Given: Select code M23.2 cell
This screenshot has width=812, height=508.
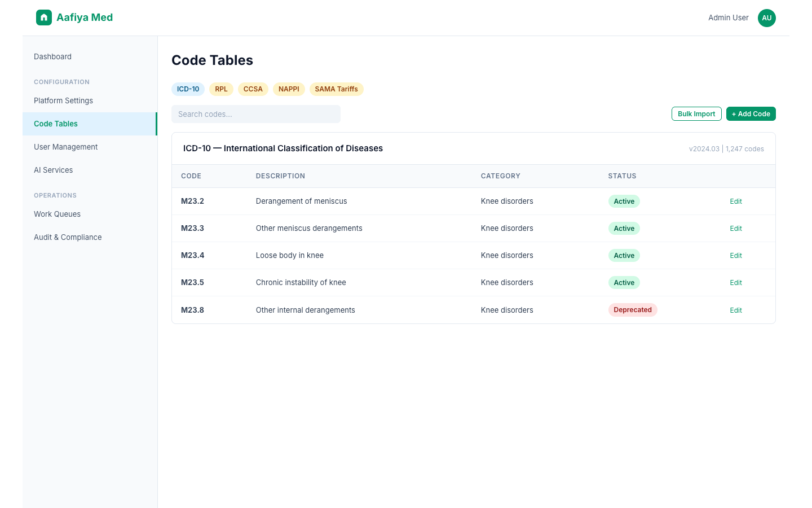Looking at the screenshot, I should click(x=192, y=201).
